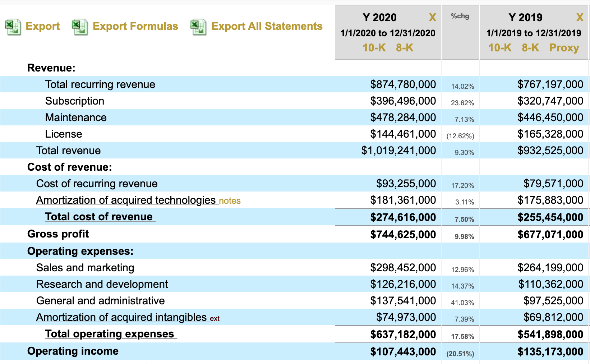Select the 2020 Total revenue value
The height and width of the screenshot is (364, 590).
point(398,151)
